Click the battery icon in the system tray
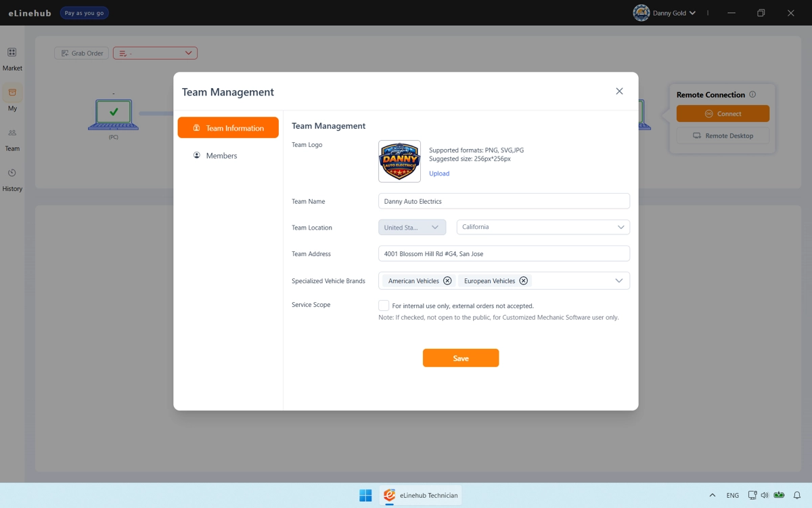This screenshot has width=812, height=508. click(x=780, y=495)
